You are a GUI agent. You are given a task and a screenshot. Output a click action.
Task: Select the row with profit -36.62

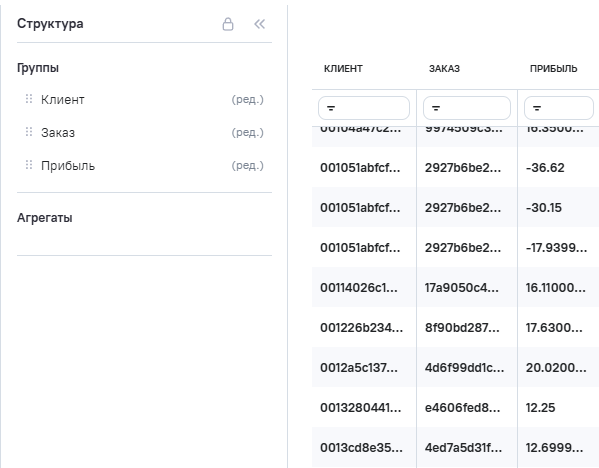(455, 167)
